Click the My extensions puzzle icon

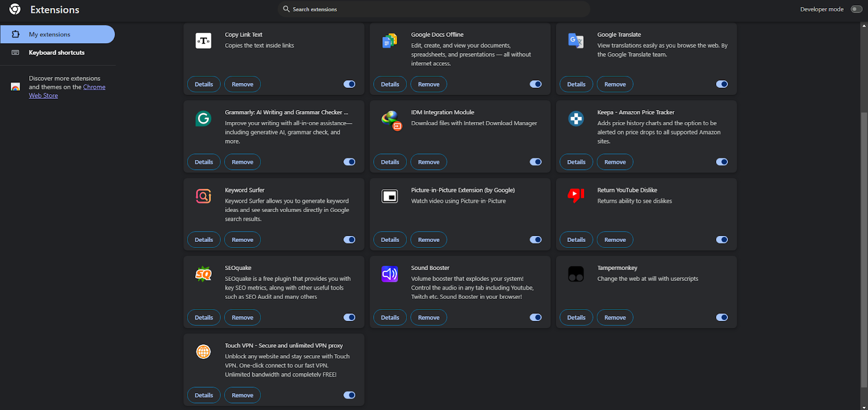[x=16, y=34]
